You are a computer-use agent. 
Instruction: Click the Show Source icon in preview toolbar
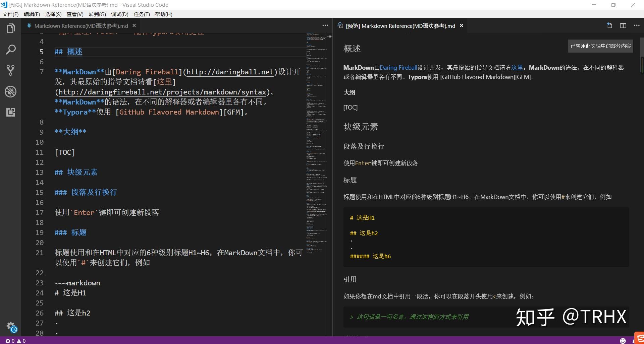pyautogui.click(x=609, y=25)
